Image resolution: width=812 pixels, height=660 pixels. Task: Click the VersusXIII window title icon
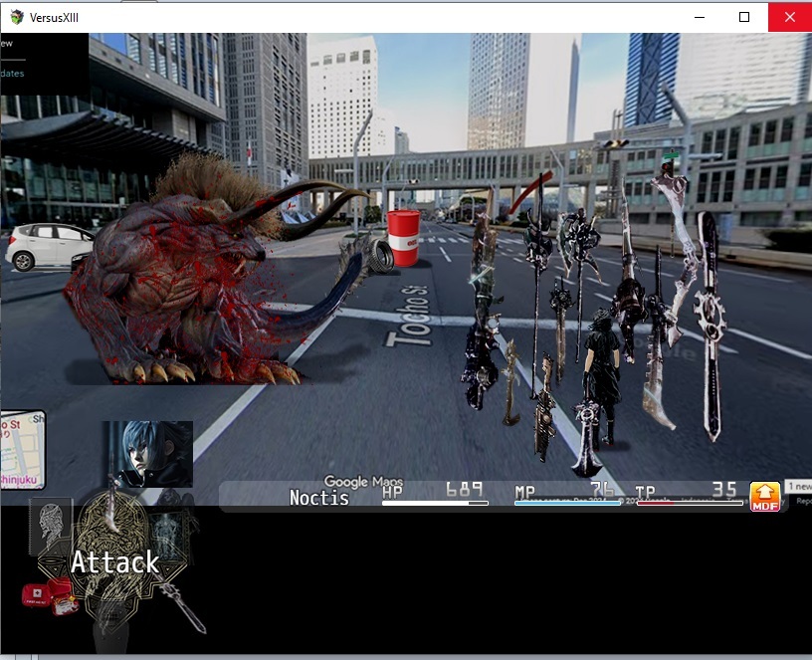click(x=17, y=17)
